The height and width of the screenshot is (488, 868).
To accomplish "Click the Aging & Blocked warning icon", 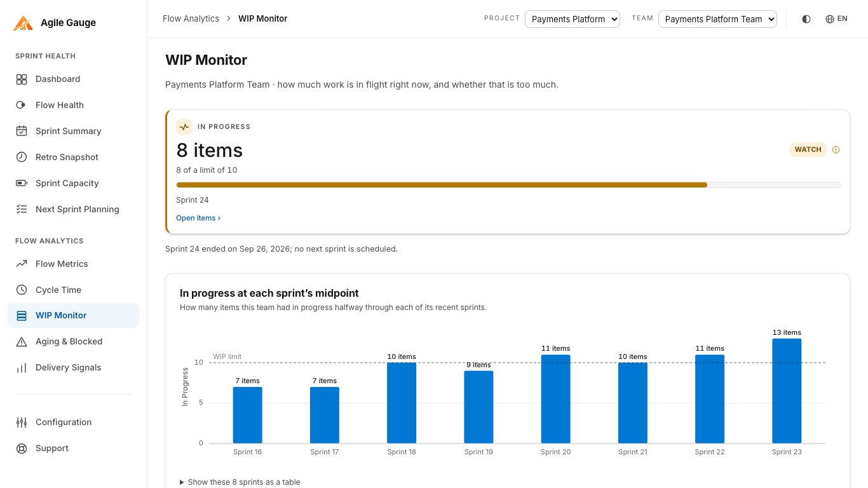I will pos(22,342).
